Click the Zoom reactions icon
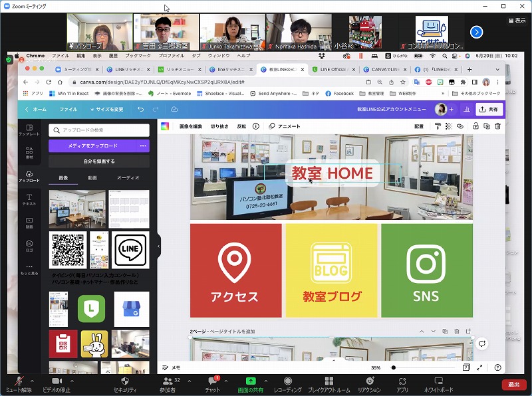The height and width of the screenshot is (396, 532). coord(369,381)
